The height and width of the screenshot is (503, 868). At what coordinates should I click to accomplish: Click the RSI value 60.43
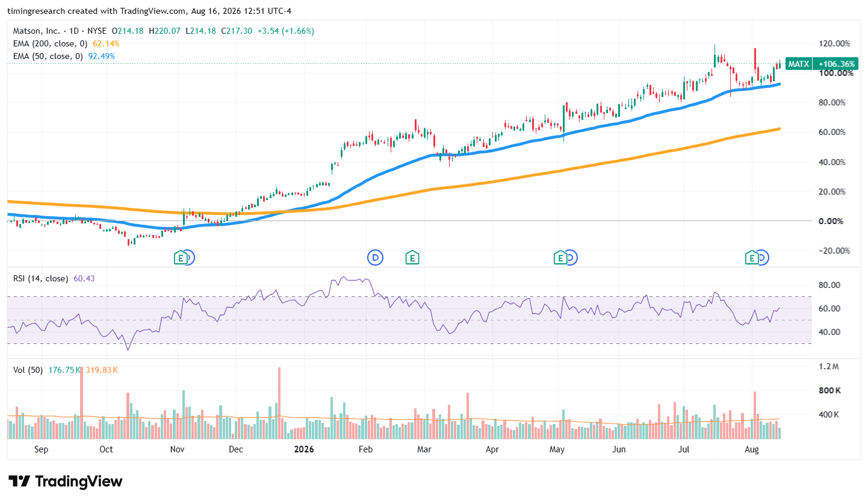84,278
